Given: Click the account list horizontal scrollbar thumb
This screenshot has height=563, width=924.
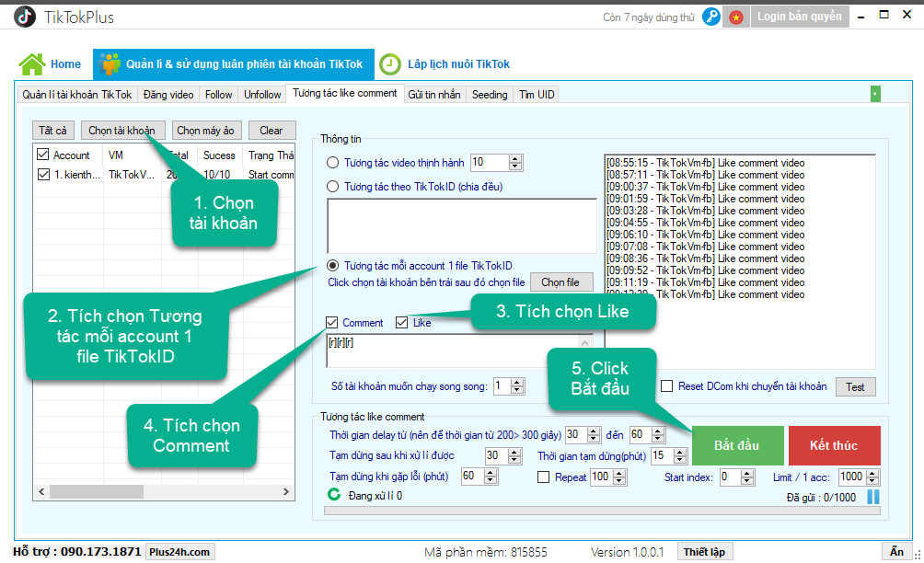Looking at the screenshot, I should pos(96,492).
